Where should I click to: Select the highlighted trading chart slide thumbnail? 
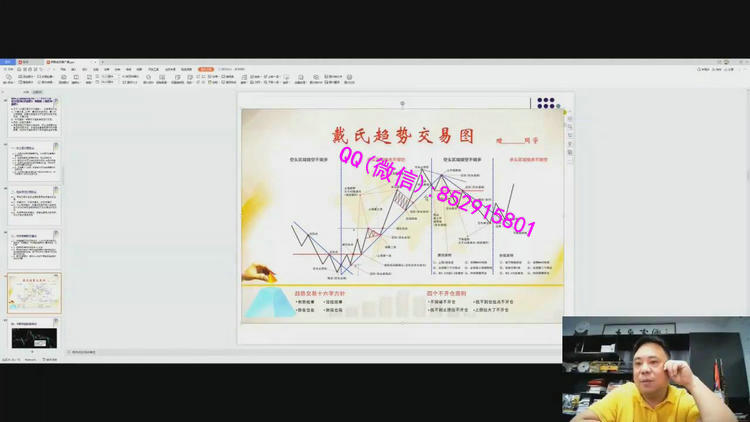(34, 292)
